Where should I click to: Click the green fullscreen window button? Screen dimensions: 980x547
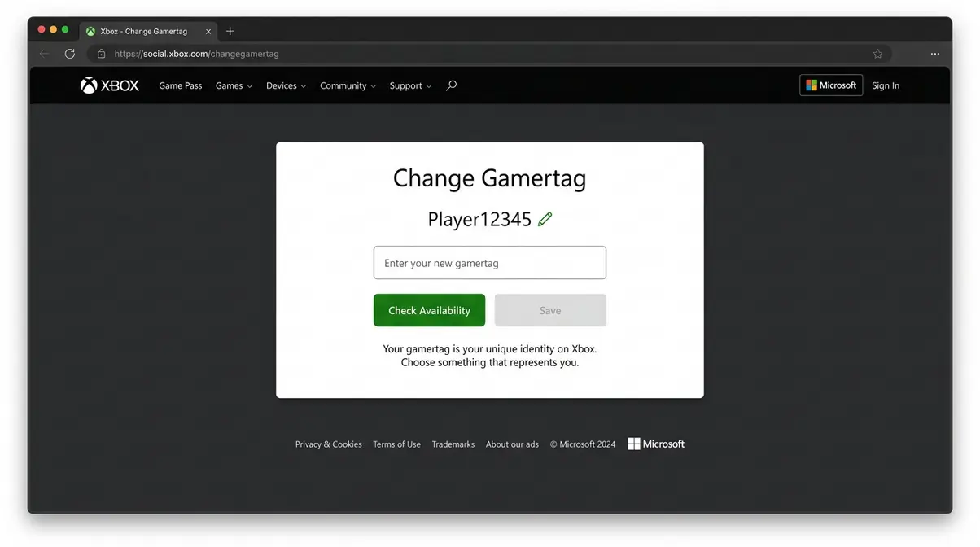[65, 29]
